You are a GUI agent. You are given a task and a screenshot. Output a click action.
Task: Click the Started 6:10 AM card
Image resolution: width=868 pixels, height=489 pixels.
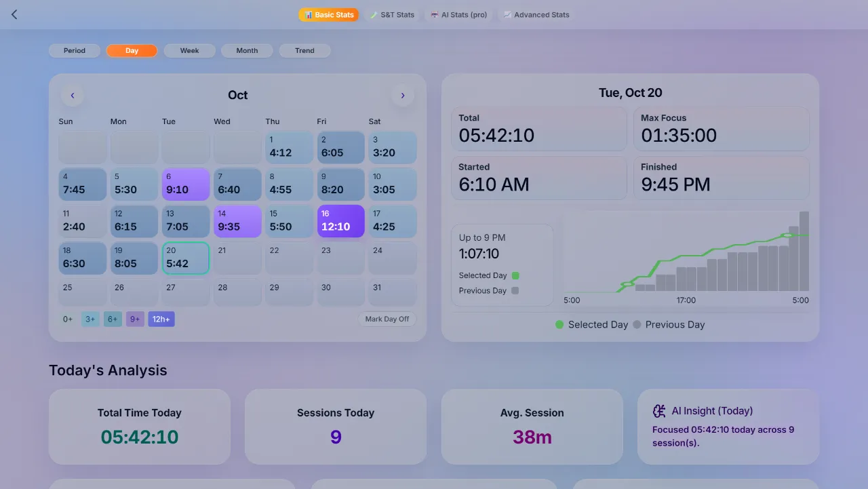(x=539, y=178)
